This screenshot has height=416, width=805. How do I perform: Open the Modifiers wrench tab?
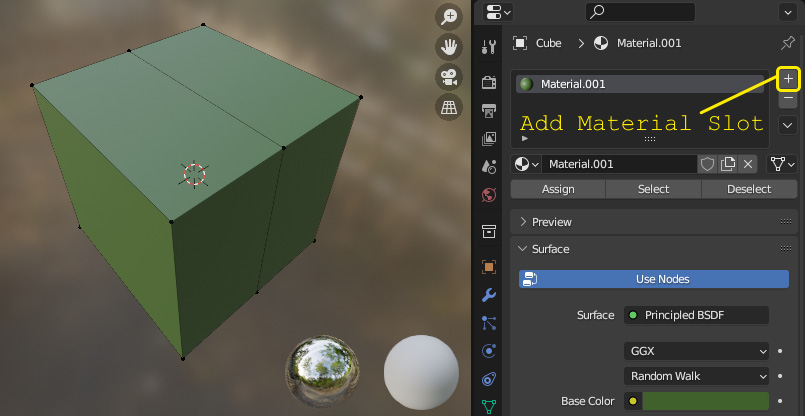coord(489,295)
